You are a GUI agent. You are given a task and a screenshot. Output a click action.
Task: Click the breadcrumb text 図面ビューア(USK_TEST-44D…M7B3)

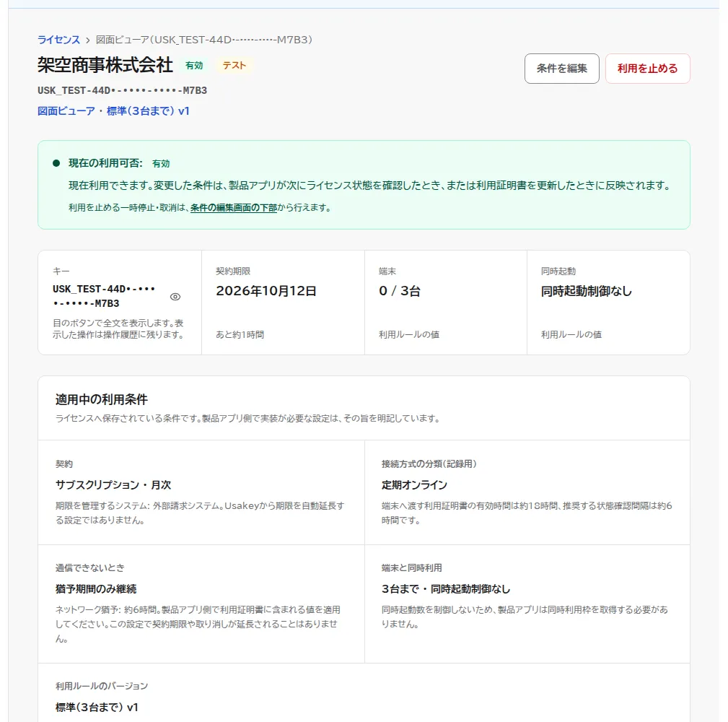pos(204,40)
